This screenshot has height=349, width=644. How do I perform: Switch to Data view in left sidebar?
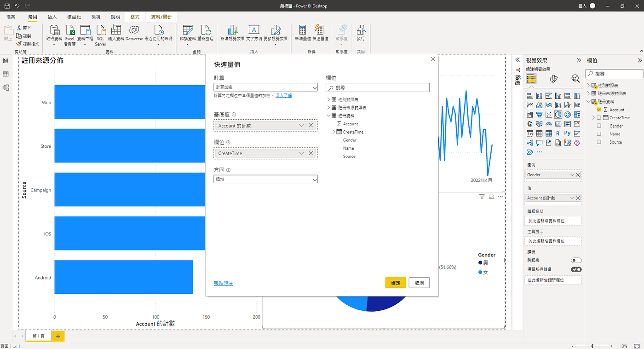[x=6, y=74]
